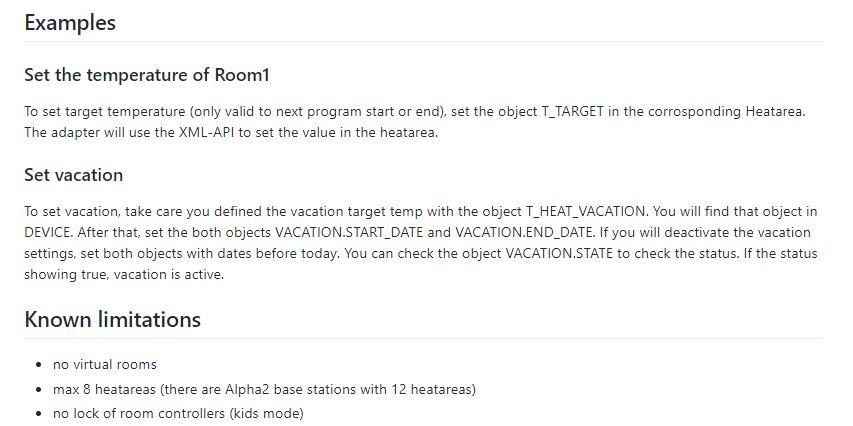Click the word DEVICE in the vacation paragraph

coord(47,232)
